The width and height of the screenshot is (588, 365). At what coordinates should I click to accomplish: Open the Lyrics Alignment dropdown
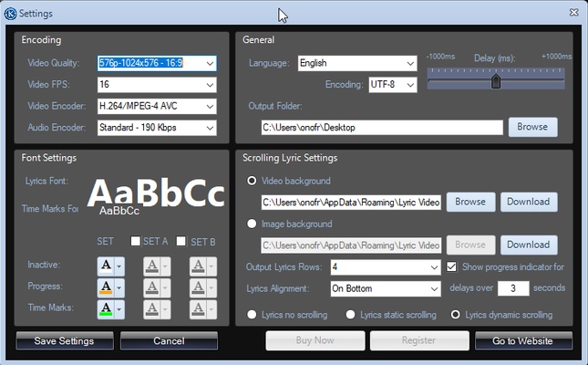[x=386, y=288]
